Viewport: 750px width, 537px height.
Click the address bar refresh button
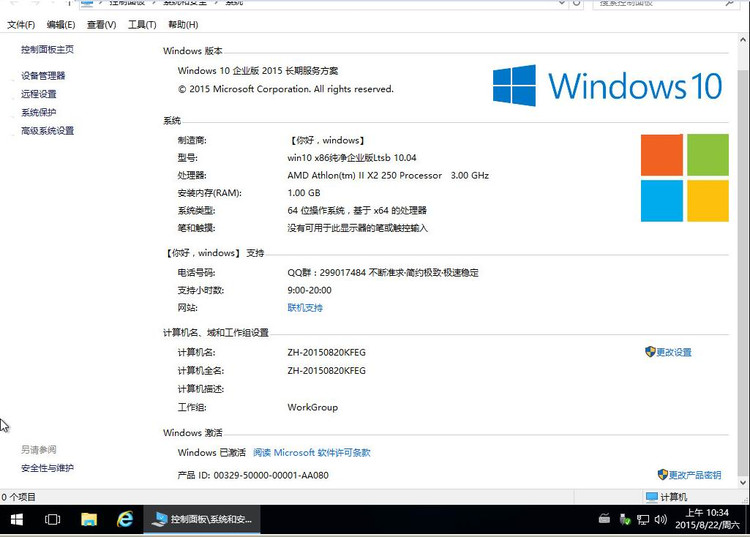coord(577,3)
